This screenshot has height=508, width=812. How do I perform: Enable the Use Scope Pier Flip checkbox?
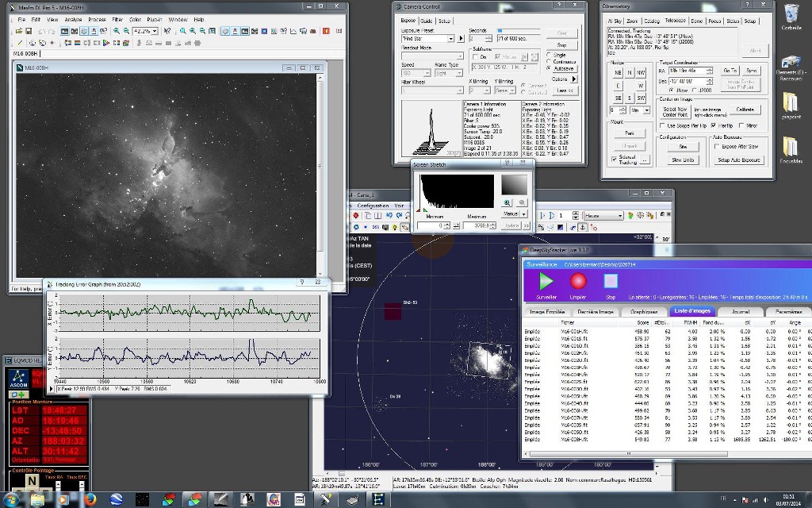click(x=664, y=125)
